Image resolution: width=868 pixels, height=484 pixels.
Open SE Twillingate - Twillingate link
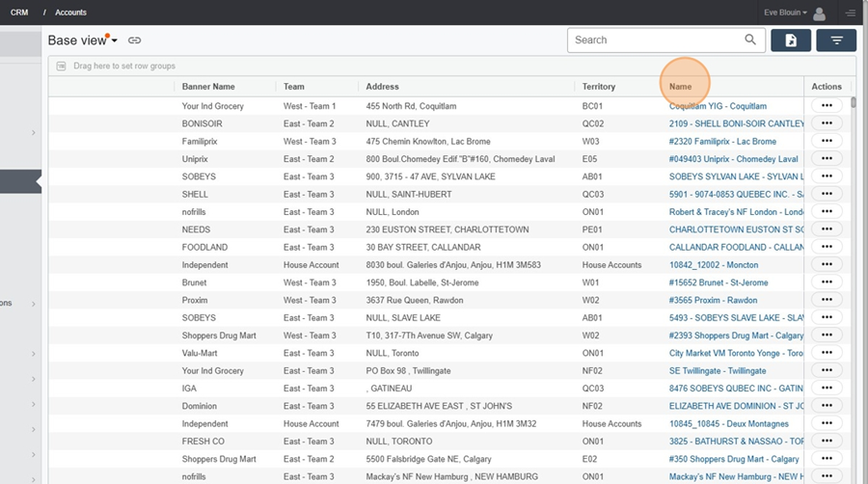[718, 370]
